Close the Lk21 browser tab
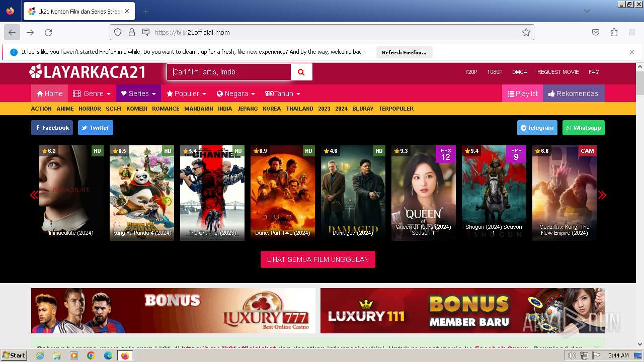The height and width of the screenshot is (362, 644). pos(126,11)
